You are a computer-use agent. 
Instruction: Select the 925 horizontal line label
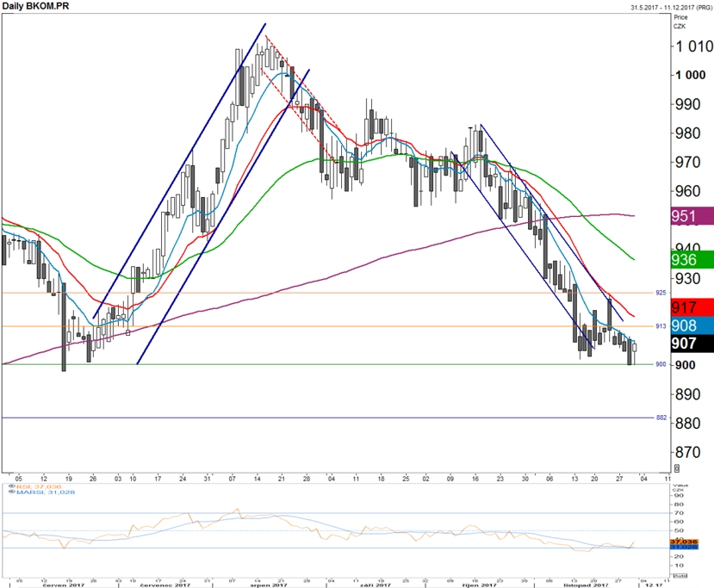[x=661, y=293]
